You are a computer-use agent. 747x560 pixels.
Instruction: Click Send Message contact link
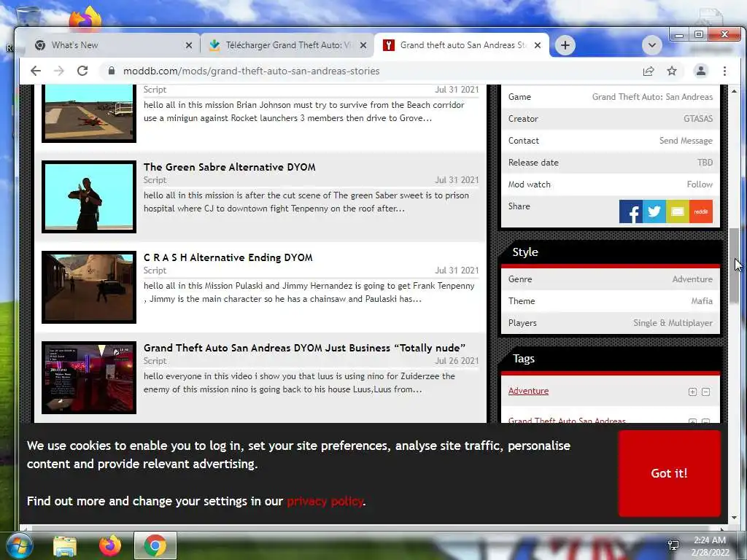coord(686,141)
